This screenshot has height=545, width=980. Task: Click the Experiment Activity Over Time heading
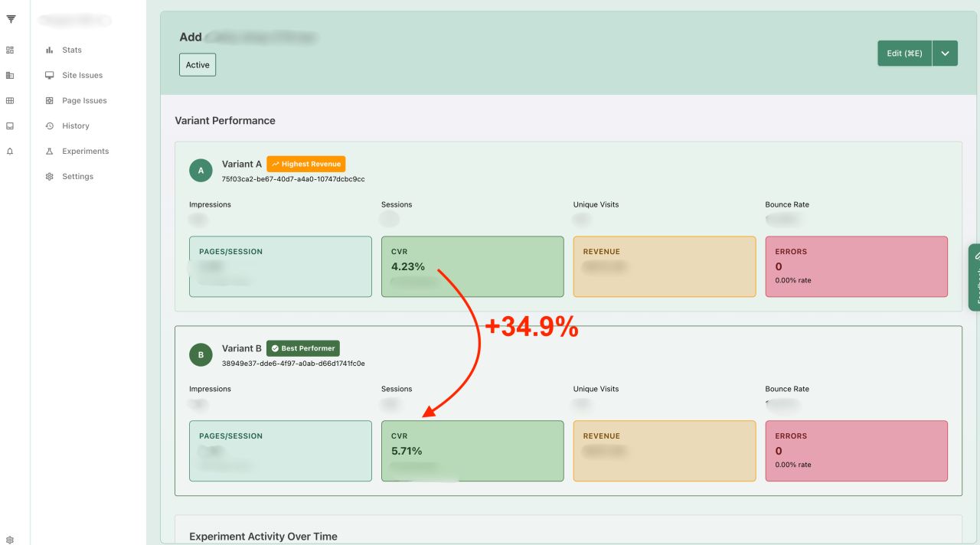tap(263, 537)
